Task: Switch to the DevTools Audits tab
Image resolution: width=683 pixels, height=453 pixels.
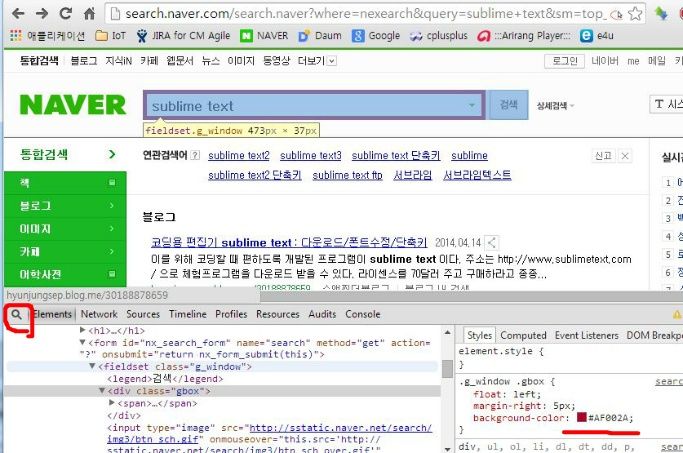Action: pos(322,314)
